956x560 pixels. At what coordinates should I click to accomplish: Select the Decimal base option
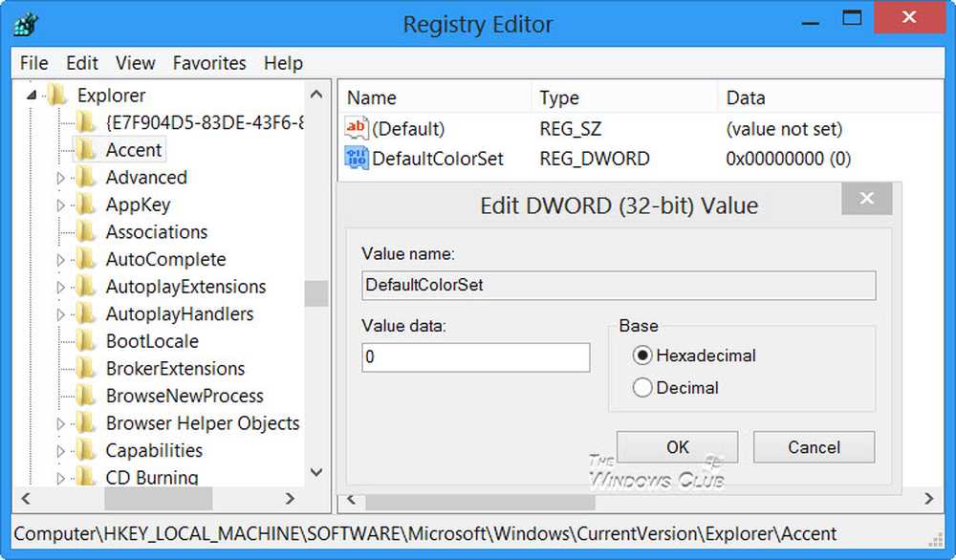click(x=642, y=388)
